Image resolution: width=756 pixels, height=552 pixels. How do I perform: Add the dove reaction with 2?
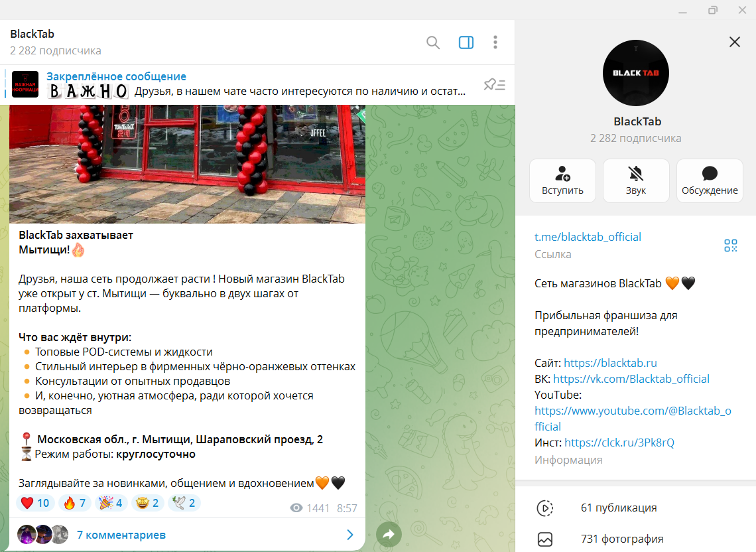[184, 503]
